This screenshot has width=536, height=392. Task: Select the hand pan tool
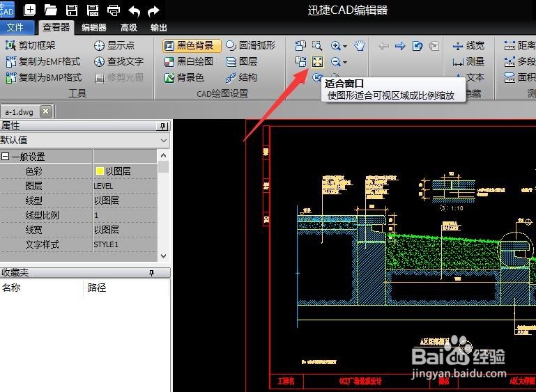coord(359,45)
